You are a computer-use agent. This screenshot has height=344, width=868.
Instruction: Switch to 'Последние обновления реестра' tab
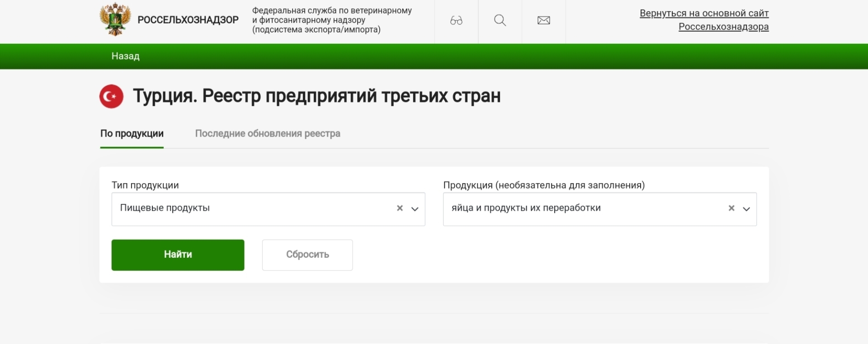268,134
